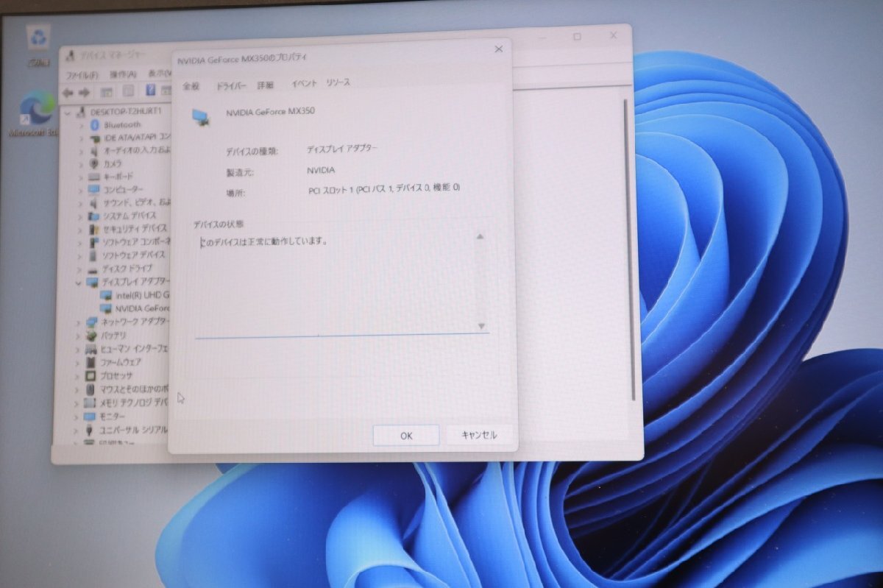Click the blue Help icon in Device Manager toolbar
This screenshot has height=588, width=883.
151,90
